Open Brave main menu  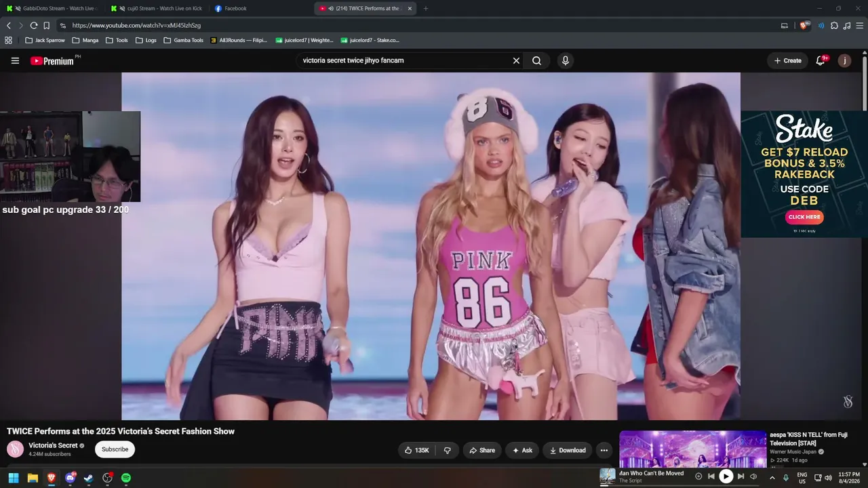(860, 26)
